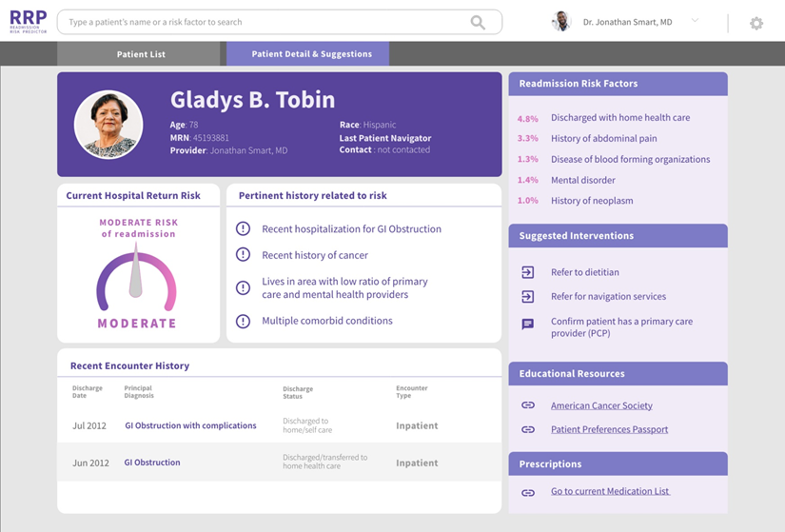Click the Recent Encounter History heading
Screen dimensions: 785x532
129,365
